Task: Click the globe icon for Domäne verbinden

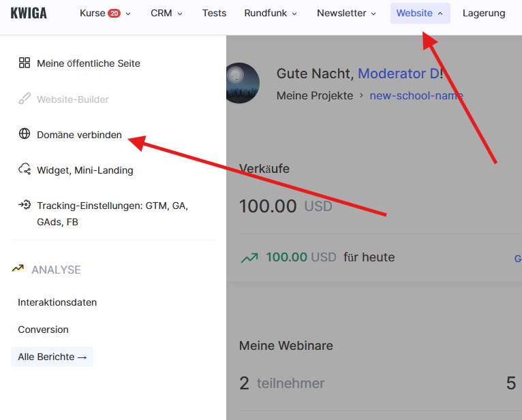Action: pyautogui.click(x=25, y=134)
